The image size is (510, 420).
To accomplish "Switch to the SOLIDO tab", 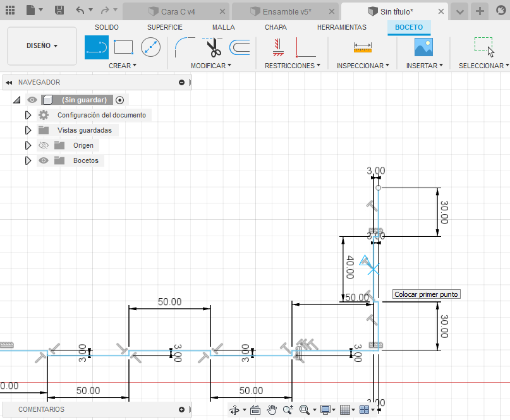I will (107, 27).
